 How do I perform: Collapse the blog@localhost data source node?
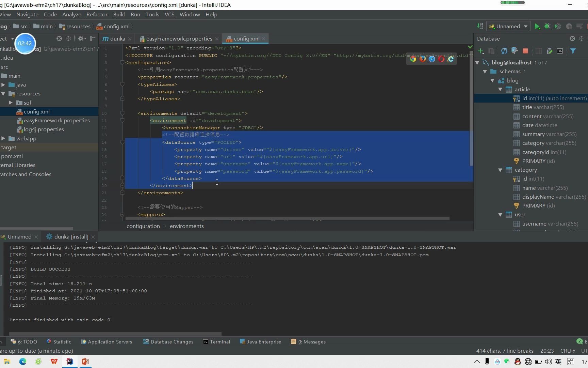pos(477,63)
